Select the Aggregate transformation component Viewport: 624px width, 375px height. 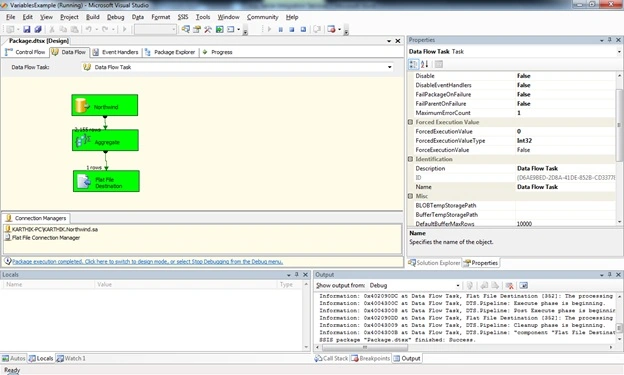coord(105,140)
